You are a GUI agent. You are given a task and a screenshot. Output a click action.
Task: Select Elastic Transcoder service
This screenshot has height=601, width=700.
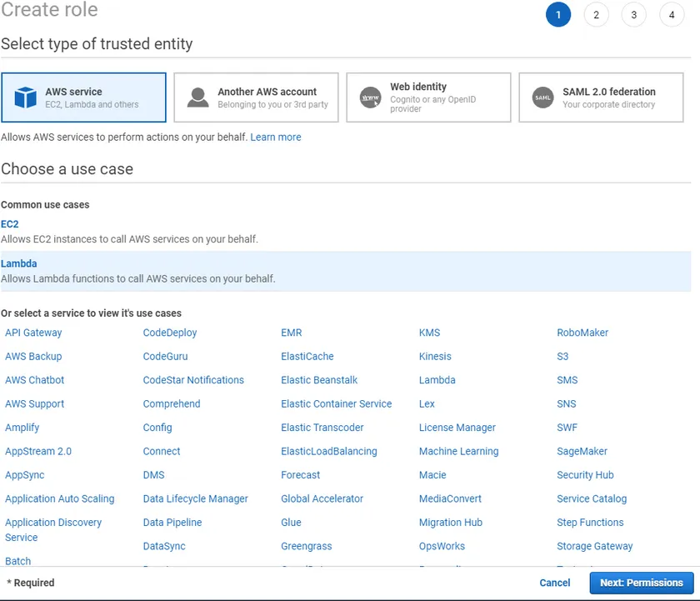point(322,428)
